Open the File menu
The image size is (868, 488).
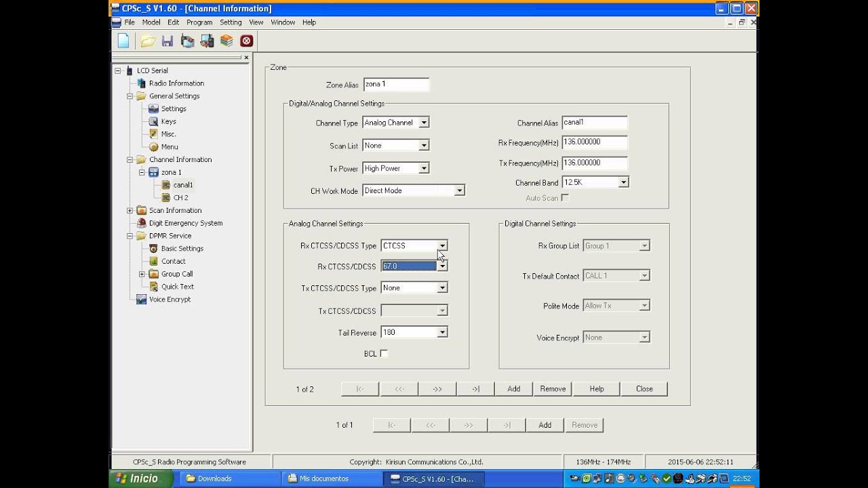[x=130, y=22]
